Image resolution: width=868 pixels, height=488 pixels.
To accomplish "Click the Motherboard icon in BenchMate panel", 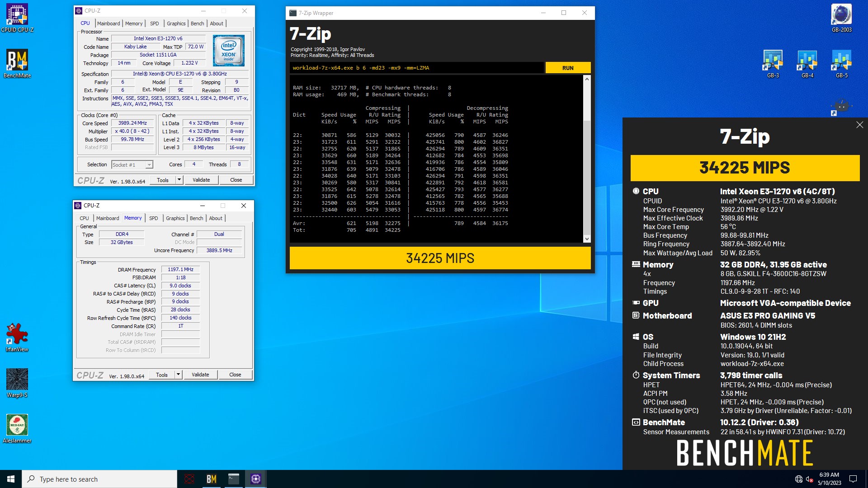I will pos(636,315).
